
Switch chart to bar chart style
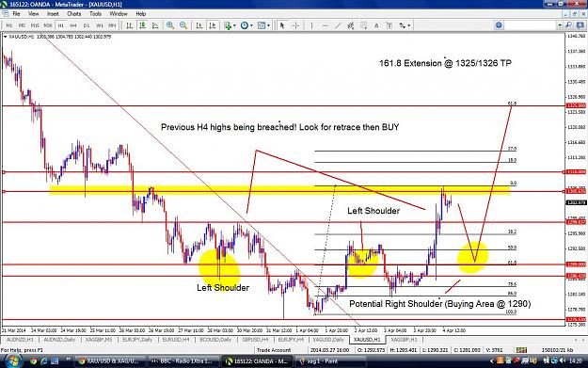[130, 25]
